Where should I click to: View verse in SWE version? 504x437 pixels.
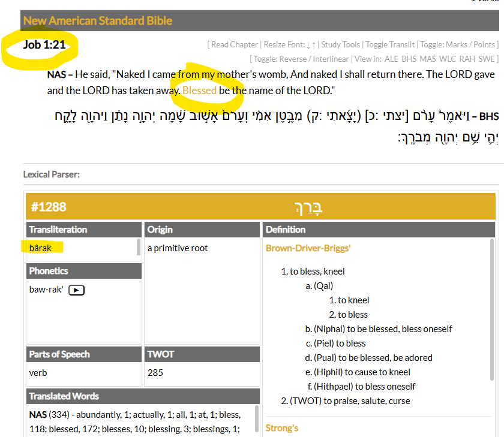(487, 59)
